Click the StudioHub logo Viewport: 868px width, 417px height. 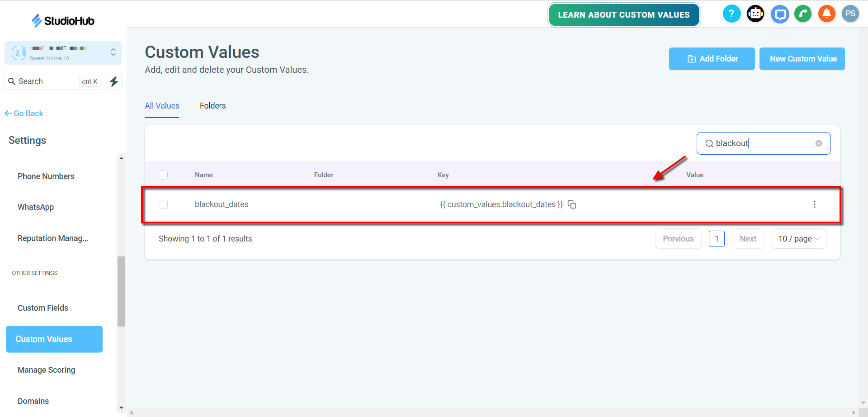[x=63, y=20]
